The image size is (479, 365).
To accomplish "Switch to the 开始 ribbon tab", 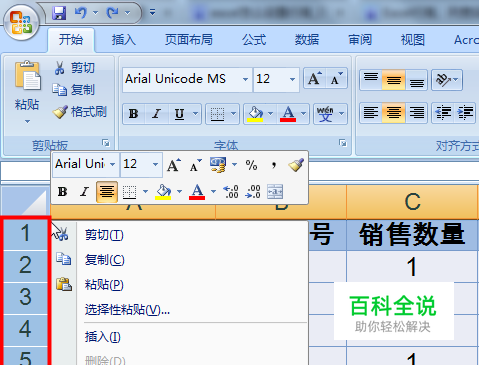I will tap(71, 40).
